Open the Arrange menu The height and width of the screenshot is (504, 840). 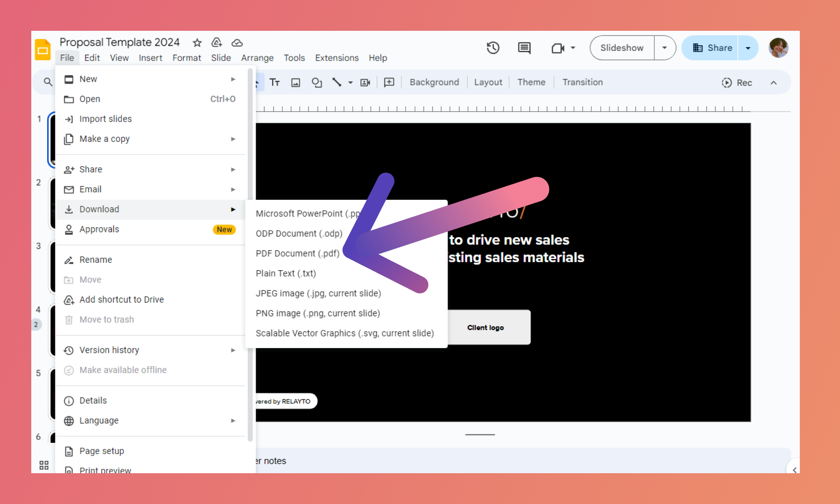(258, 58)
